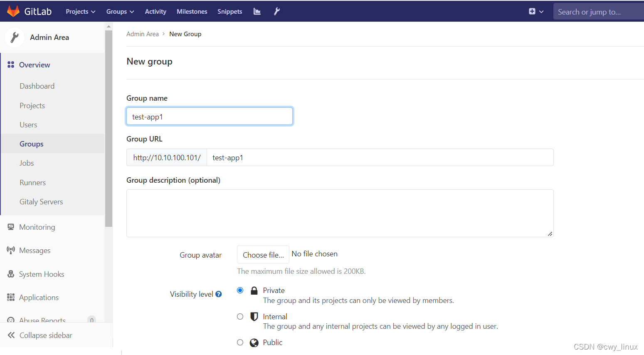Image resolution: width=644 pixels, height=355 pixels.
Task: Open the Applications section label
Action: (x=39, y=298)
